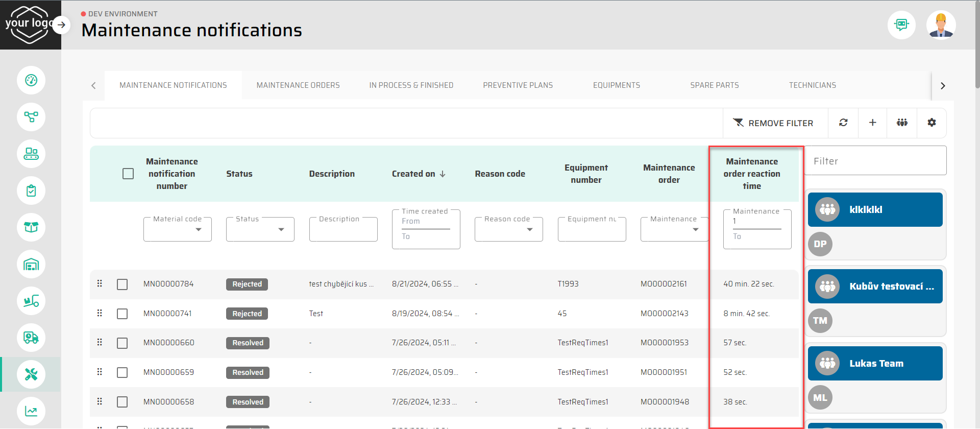The width and height of the screenshot is (980, 429).
Task: Select the checkbox for MN00000660
Action: pos(122,343)
